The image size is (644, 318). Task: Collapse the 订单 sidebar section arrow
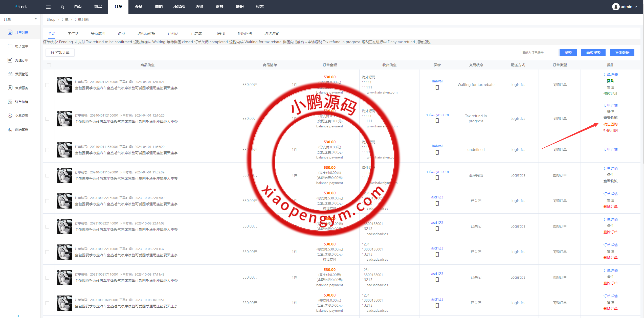pyautogui.click(x=36, y=19)
